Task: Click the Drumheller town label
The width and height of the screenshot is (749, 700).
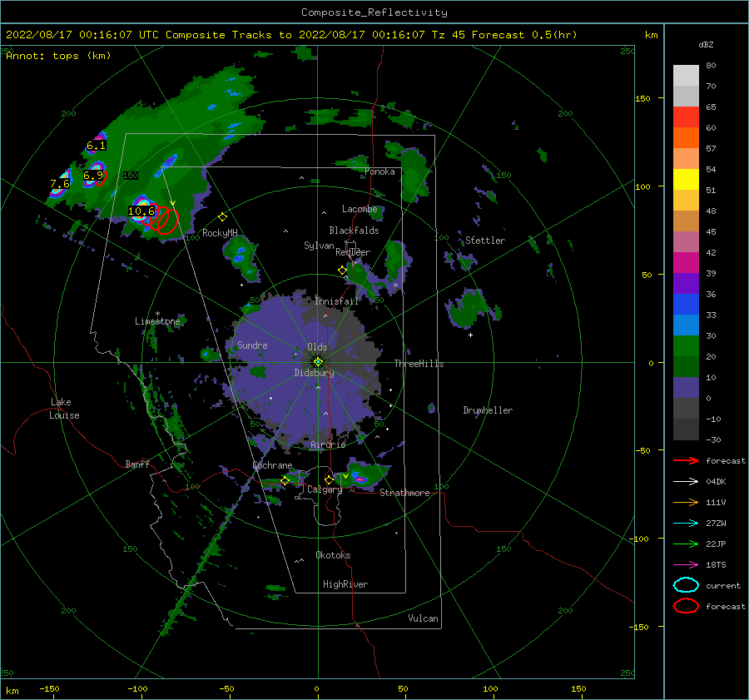Action: click(x=488, y=410)
